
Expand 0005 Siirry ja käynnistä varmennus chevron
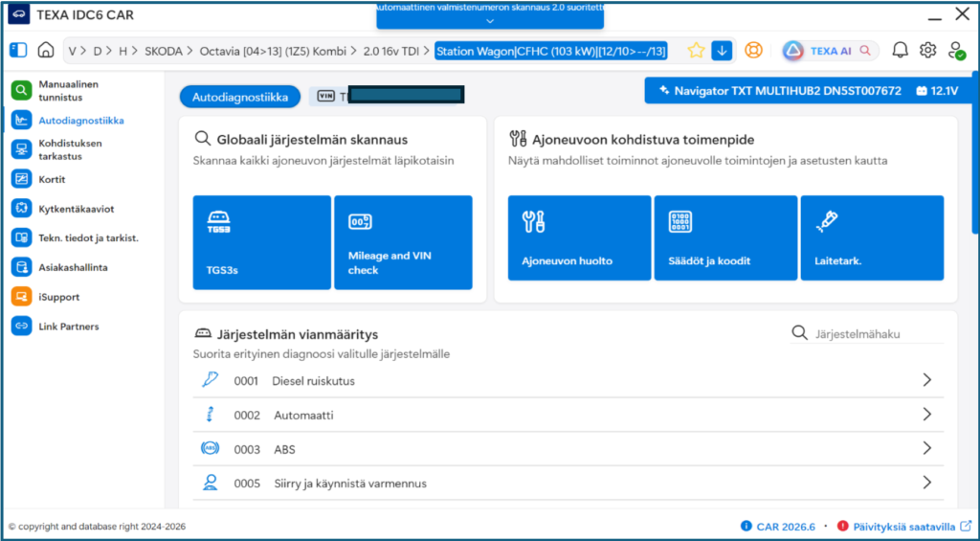point(926,483)
